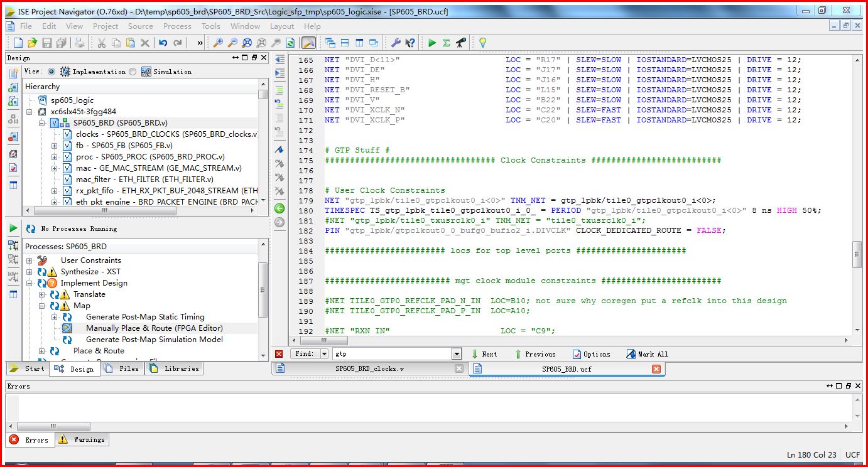Click the green Run process icon

click(x=432, y=43)
